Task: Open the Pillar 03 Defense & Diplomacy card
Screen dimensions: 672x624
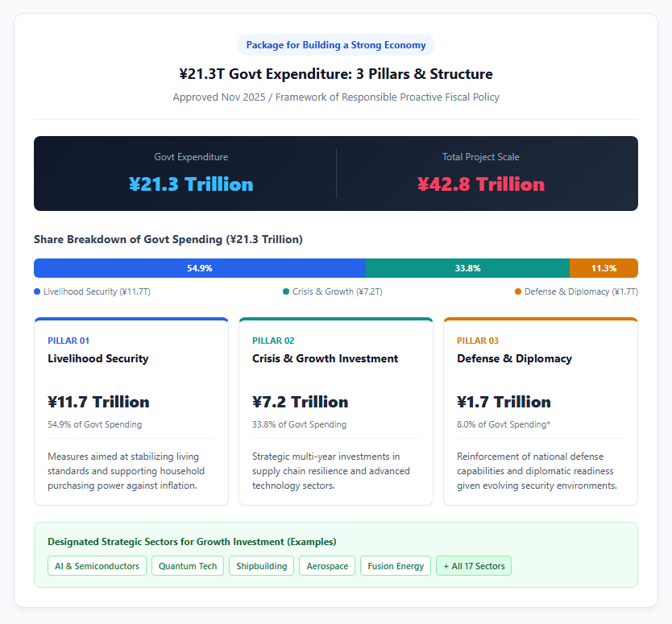Action: click(x=541, y=411)
